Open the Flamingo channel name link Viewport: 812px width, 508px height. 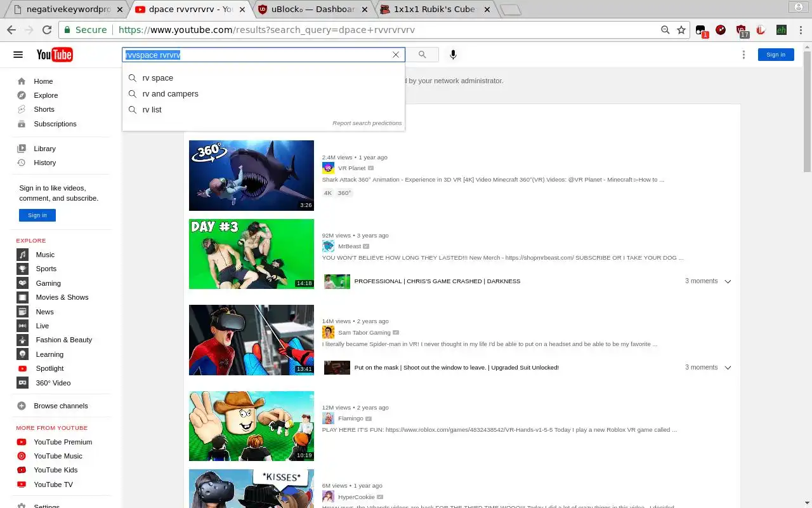(351, 418)
